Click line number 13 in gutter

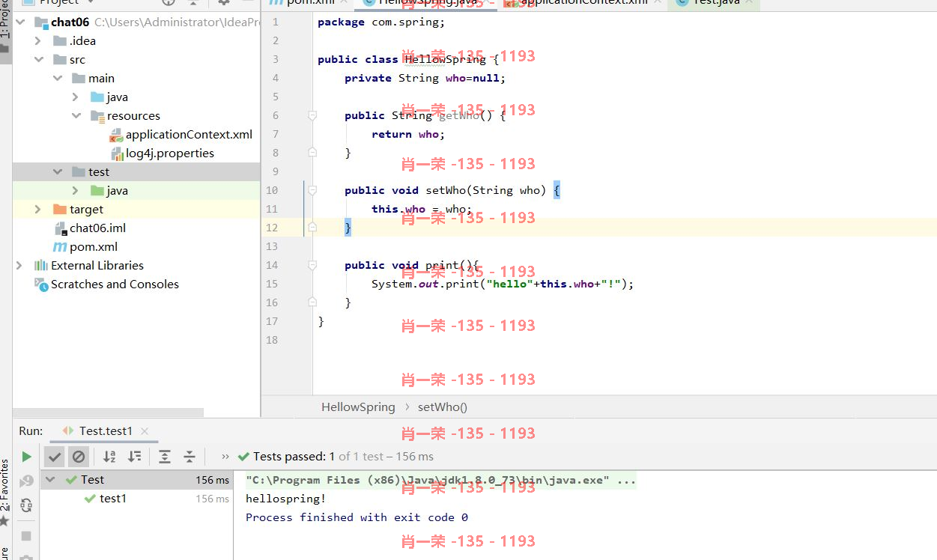pos(272,246)
